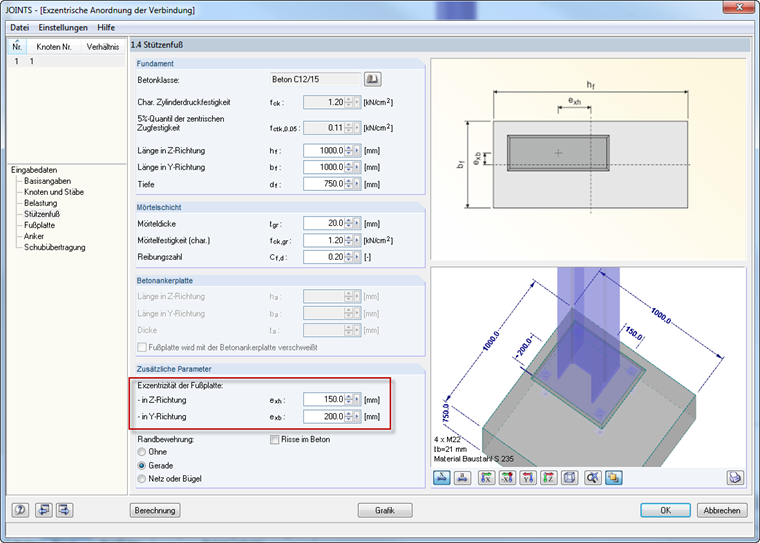This screenshot has height=543, width=760.
Task: Click the '4 x M22' label in preview
Action: click(x=447, y=440)
